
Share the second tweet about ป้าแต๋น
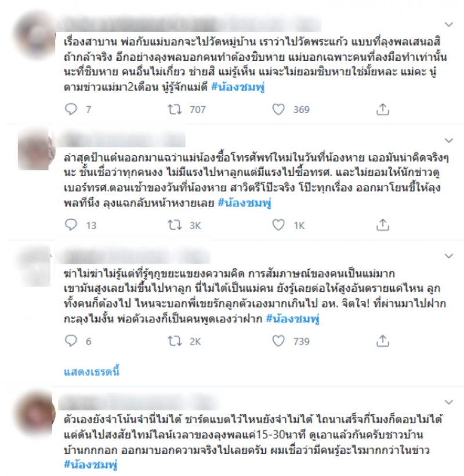point(383,225)
